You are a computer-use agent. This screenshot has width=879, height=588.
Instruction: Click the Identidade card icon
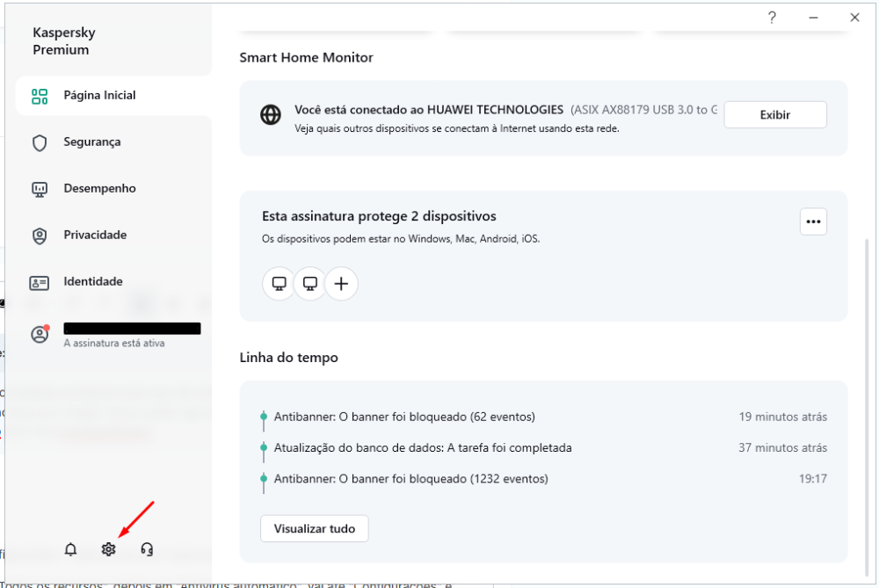tap(40, 282)
